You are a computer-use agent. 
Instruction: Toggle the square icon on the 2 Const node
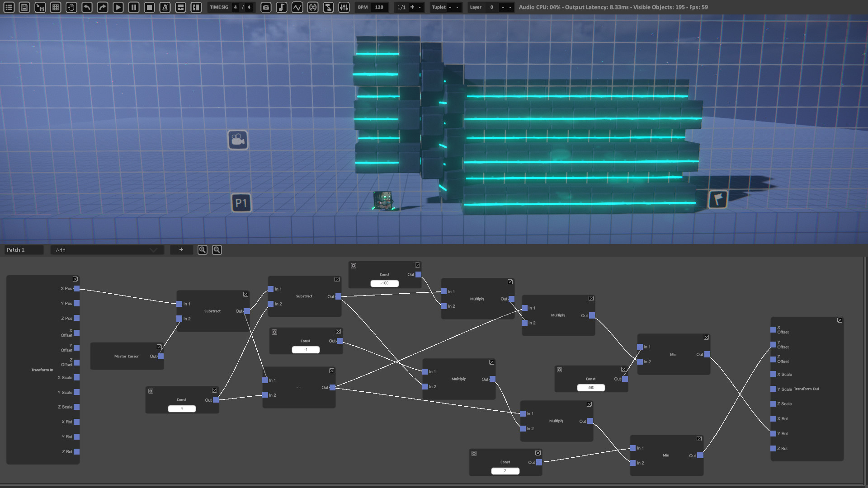474,453
